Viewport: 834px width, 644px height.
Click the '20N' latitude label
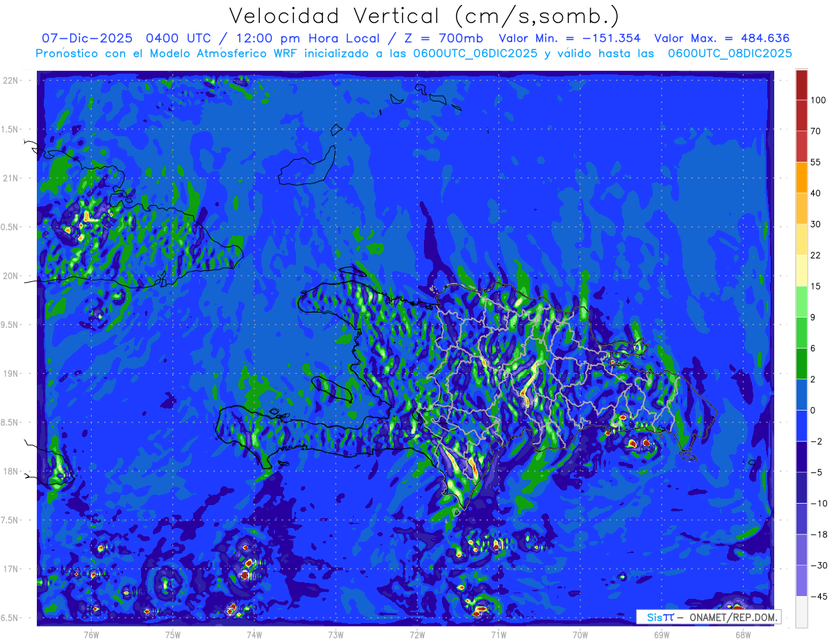tap(11, 276)
